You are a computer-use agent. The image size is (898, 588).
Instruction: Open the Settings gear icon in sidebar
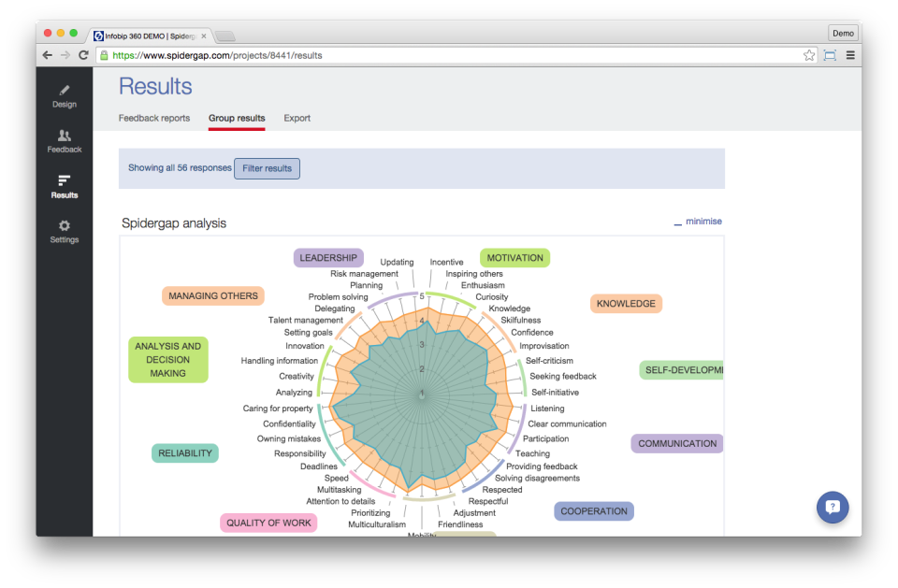pyautogui.click(x=65, y=225)
